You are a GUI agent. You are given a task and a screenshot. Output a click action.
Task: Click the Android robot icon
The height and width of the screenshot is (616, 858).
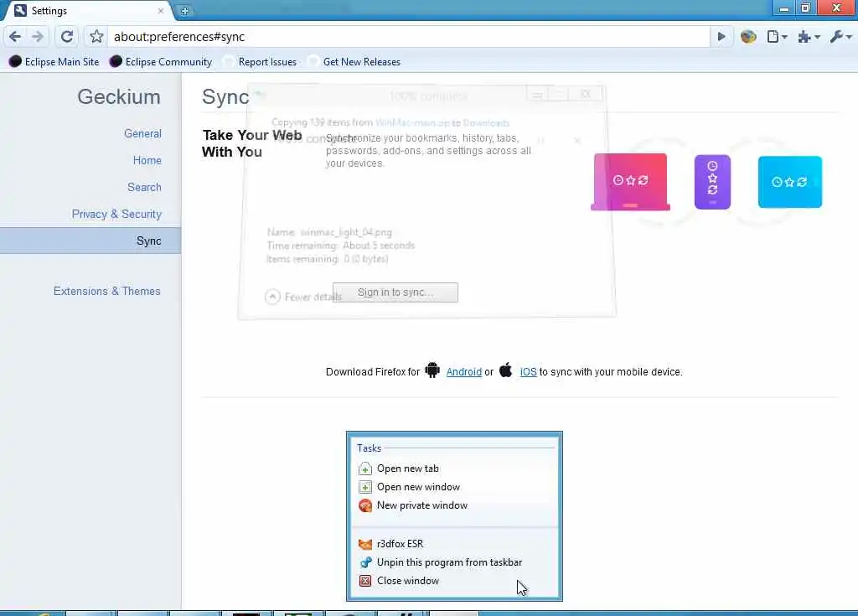tap(432, 370)
